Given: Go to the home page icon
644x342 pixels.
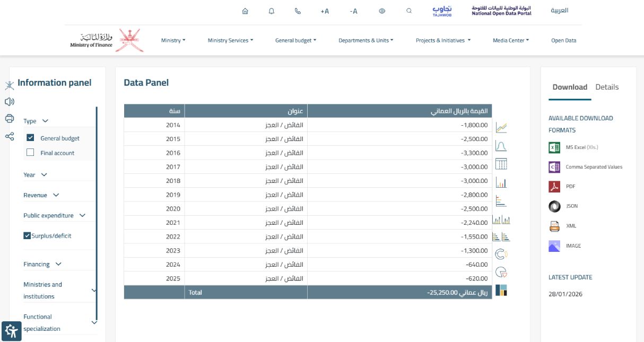Looking at the screenshot, I should click(245, 11).
